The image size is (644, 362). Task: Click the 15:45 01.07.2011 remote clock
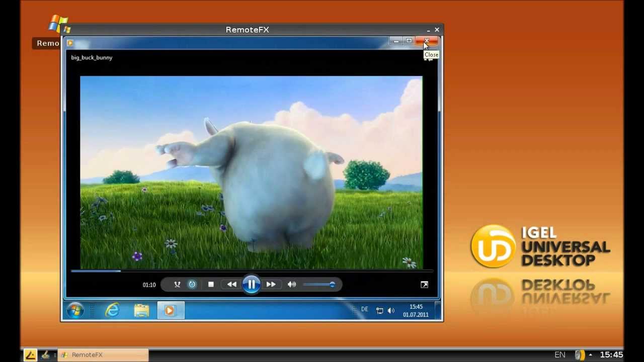[x=416, y=311]
